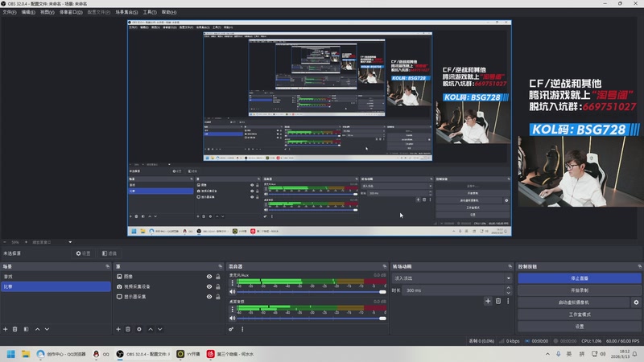Click the Start Virtual Camera button
This screenshot has width=644, height=362.
(x=574, y=302)
